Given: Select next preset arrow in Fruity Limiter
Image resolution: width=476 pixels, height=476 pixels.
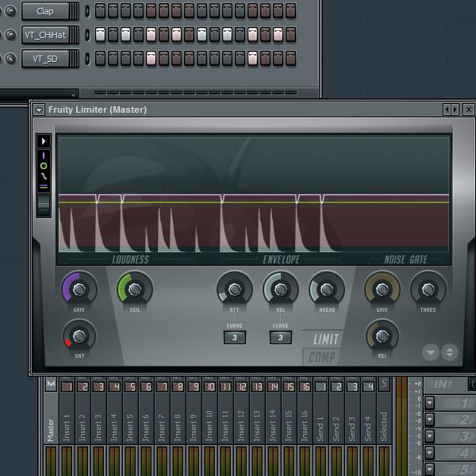Looking at the screenshot, I should pos(455,109).
